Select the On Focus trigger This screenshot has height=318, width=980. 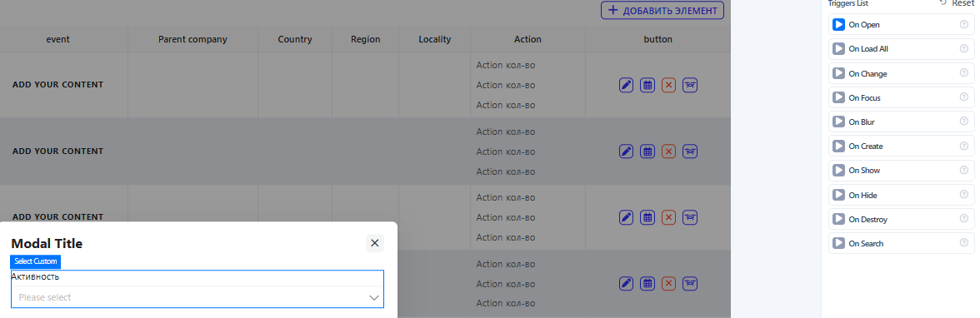[x=902, y=97]
